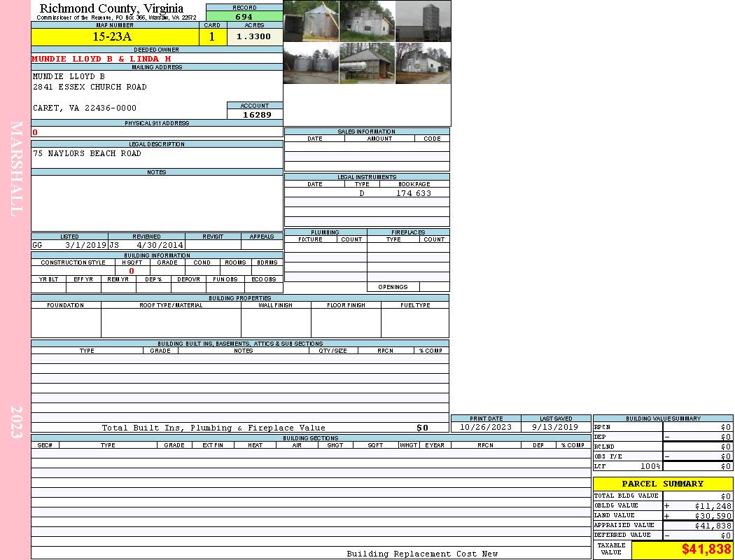This screenshot has width=735, height=560.
Task: Click the print date 10/26/2023
Action: 486,427
